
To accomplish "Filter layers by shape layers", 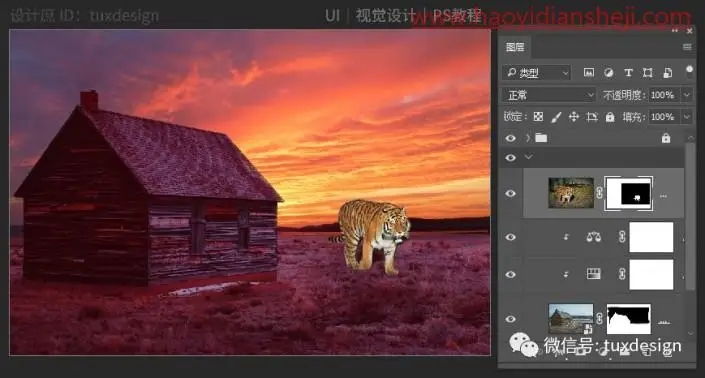I will pyautogui.click(x=647, y=72).
